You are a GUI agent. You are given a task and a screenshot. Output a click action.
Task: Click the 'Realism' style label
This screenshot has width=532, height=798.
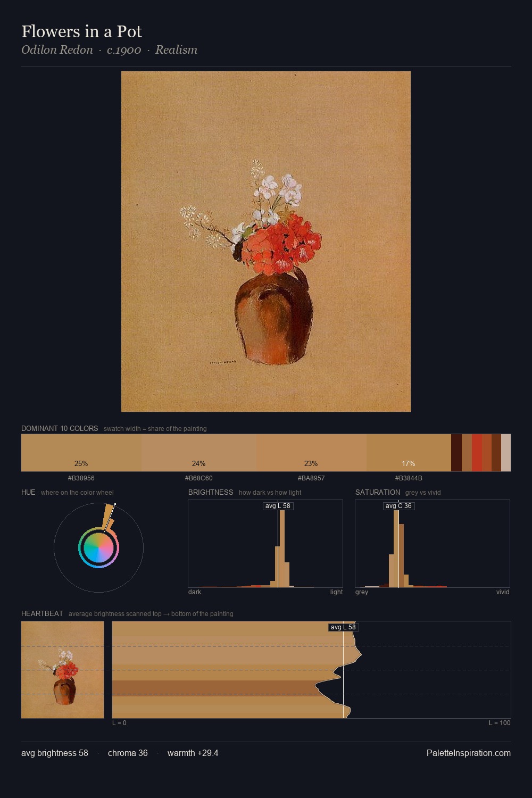(x=176, y=50)
